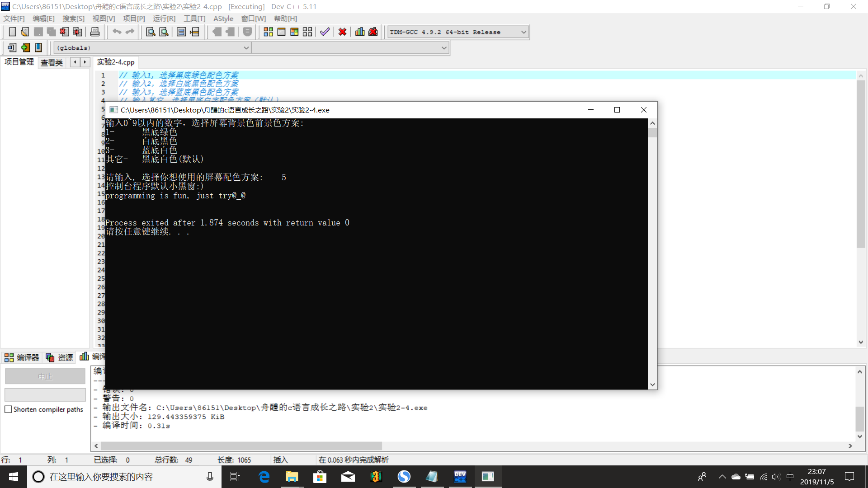Click the New file toolbar icon
This screenshot has height=488, width=868.
click(12, 32)
